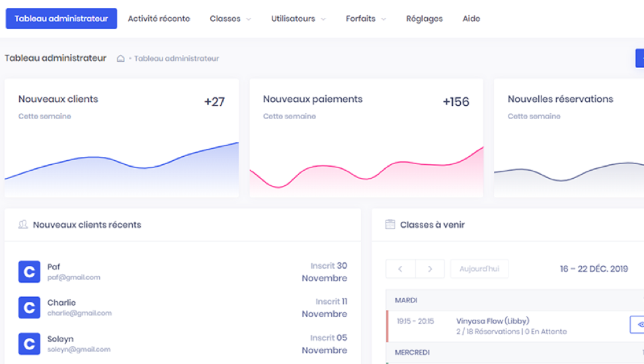Open the Aide page
The width and height of the screenshot is (644, 364).
[x=471, y=19]
